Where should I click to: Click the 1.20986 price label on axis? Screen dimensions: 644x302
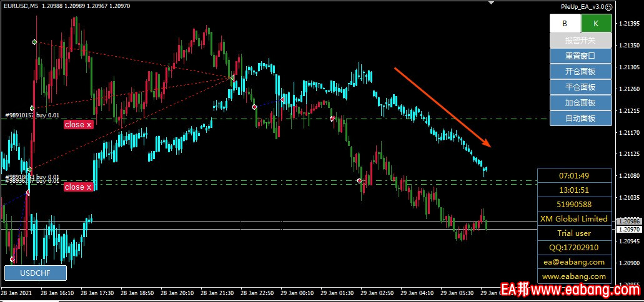[x=628, y=222]
